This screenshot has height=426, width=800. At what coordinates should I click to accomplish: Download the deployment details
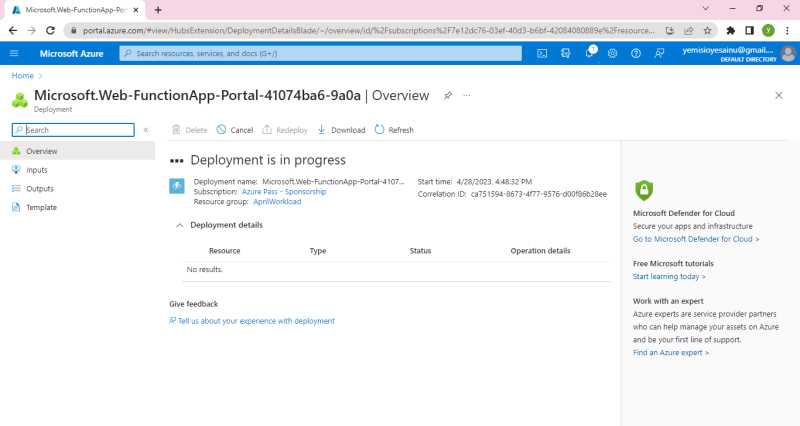341,130
